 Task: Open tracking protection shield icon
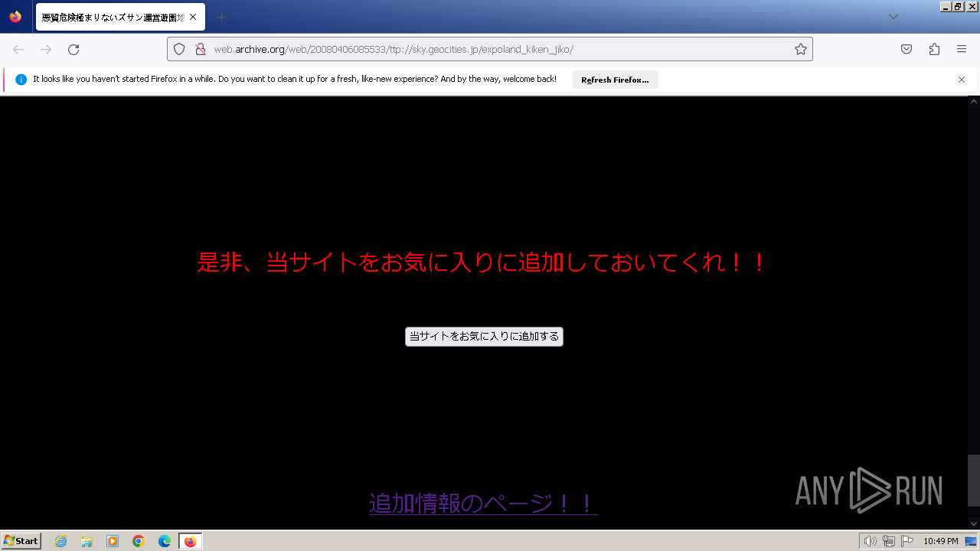[179, 49]
